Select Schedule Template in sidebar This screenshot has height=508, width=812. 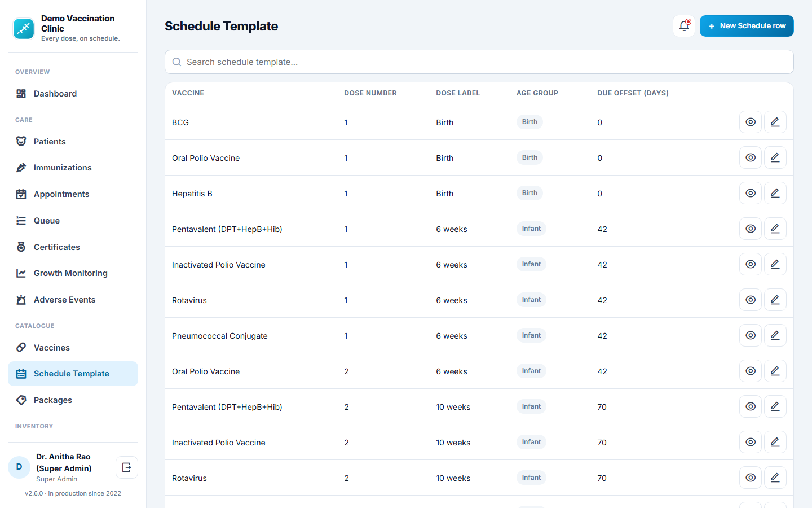point(73,374)
